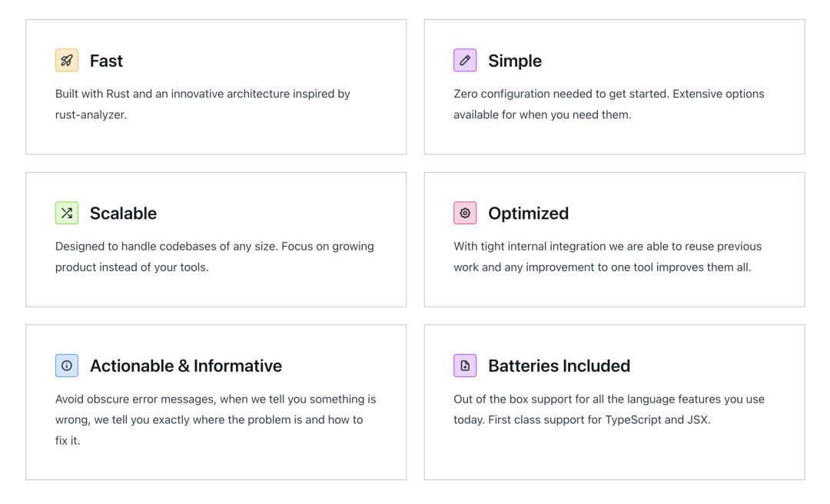Viewport: 830px width, 504px height.
Task: Select the Batteries Included heading
Action: pos(559,366)
